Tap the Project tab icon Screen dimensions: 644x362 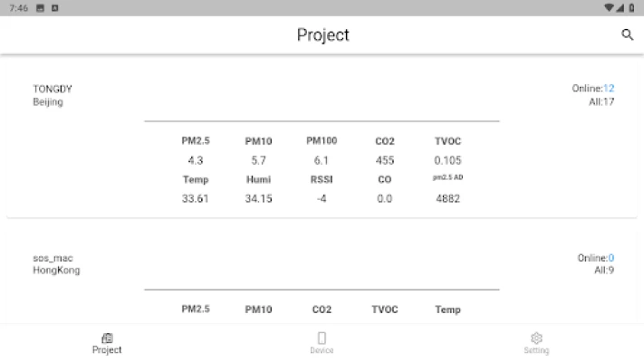pyautogui.click(x=107, y=338)
